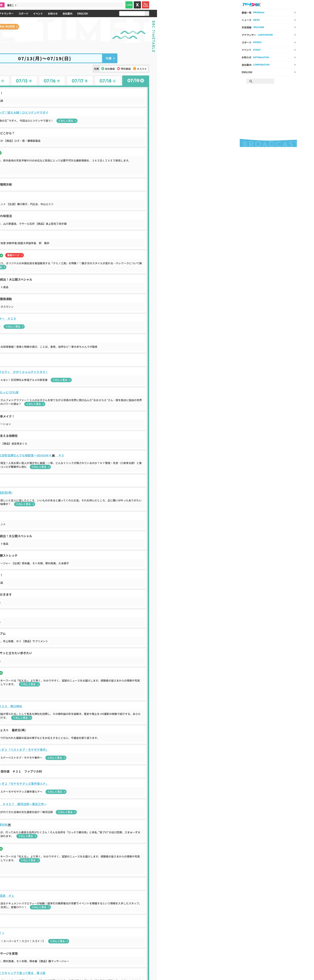
Task: Click the magnifier button in the top search bar
Action: 147,14
